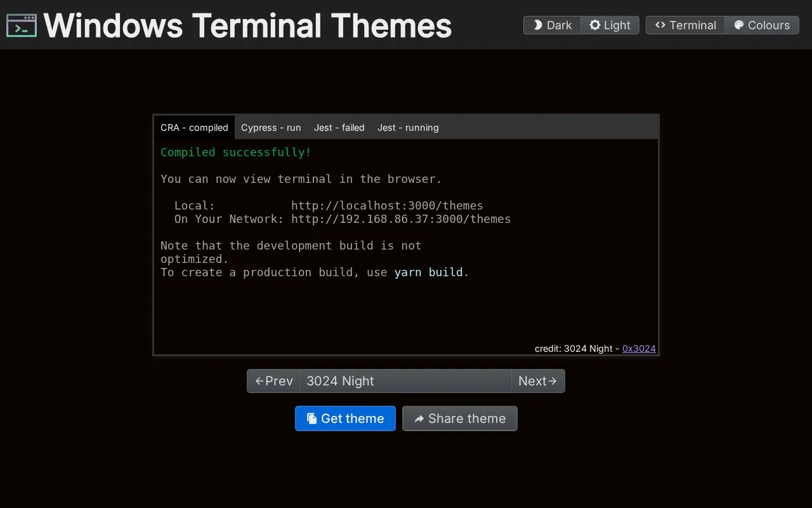
Task: Select the Colours view toggle
Action: click(762, 25)
